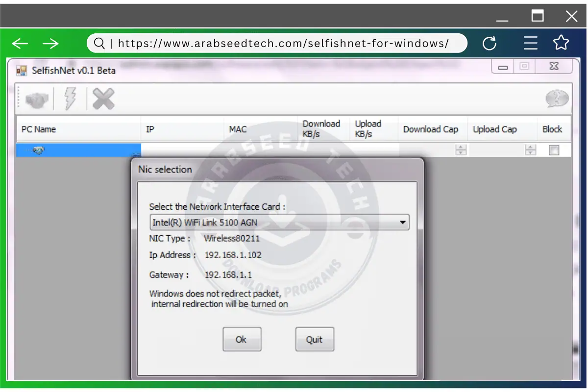Sort the list by the MAC column
The height and width of the screenshot is (392, 588).
tap(237, 129)
